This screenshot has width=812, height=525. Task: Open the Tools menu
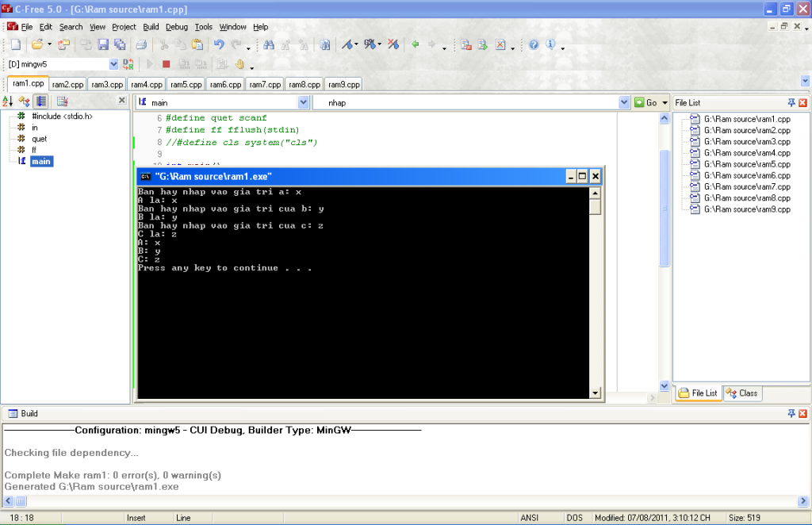(x=204, y=27)
